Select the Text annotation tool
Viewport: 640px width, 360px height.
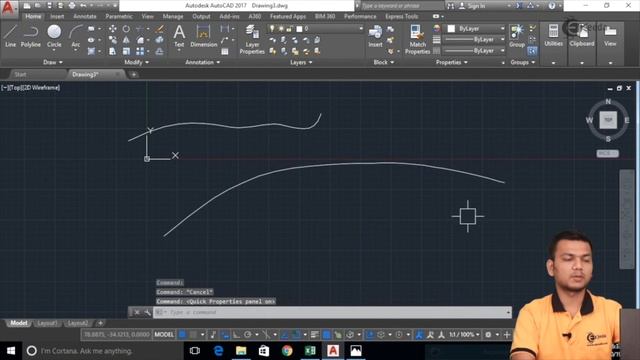pos(179,36)
